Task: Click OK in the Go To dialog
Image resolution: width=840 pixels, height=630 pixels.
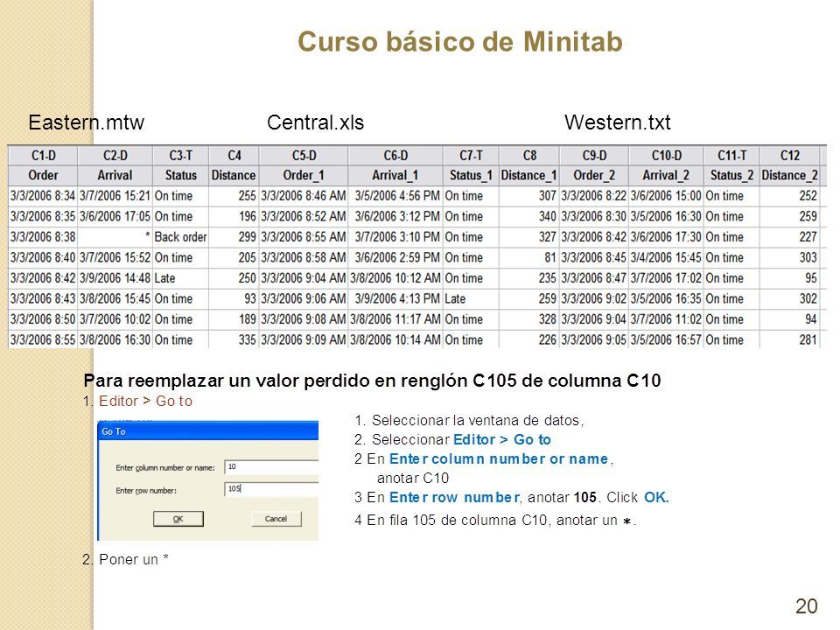Action: (178, 519)
